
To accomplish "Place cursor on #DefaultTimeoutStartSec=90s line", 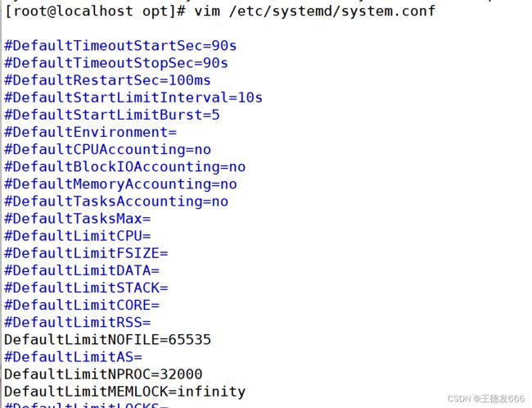I will [x=120, y=46].
